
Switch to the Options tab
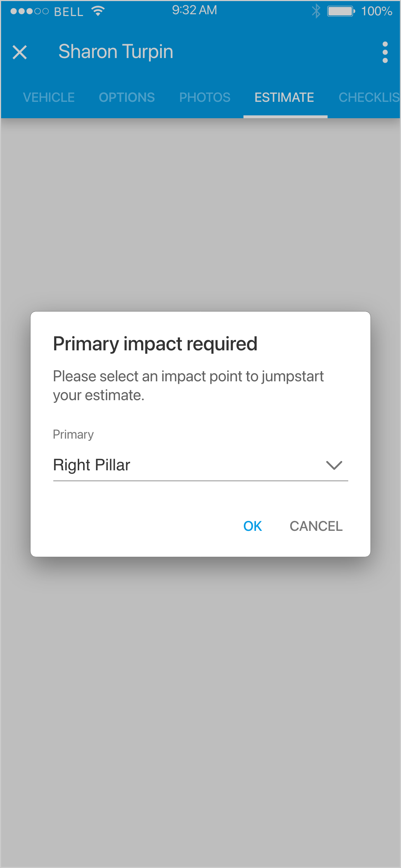coord(127,97)
